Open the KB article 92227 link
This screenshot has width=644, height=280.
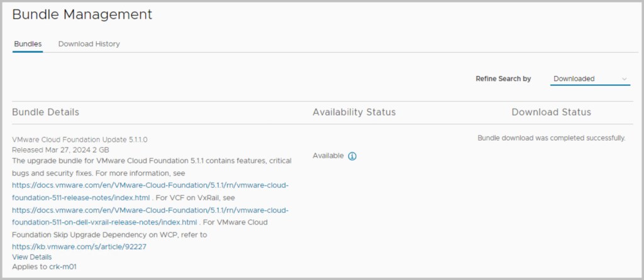click(79, 246)
